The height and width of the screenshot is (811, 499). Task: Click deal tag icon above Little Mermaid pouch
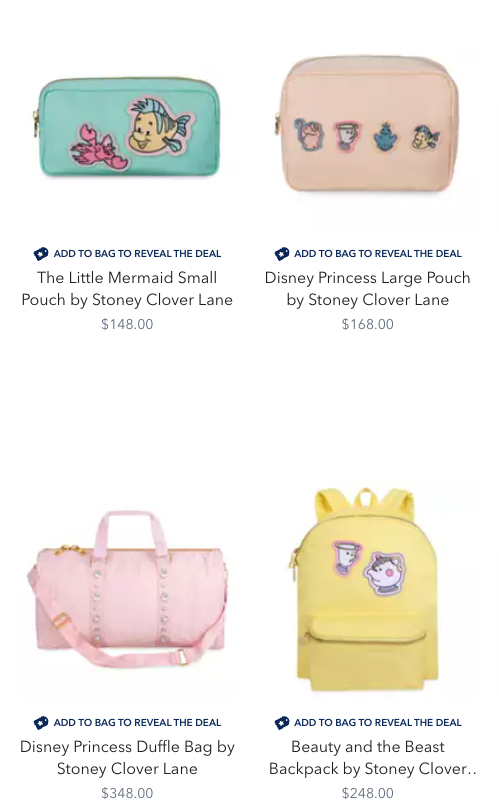[x=41, y=254]
